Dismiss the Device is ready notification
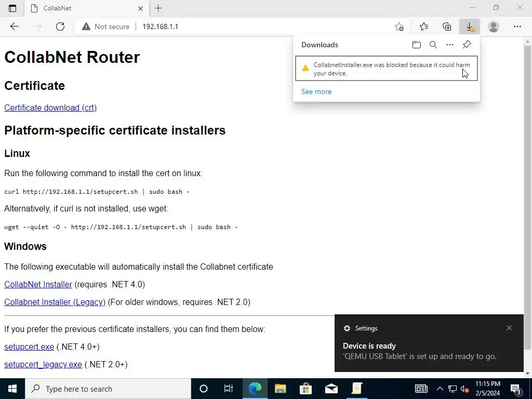Image resolution: width=532 pixels, height=399 pixels. pyautogui.click(x=509, y=328)
